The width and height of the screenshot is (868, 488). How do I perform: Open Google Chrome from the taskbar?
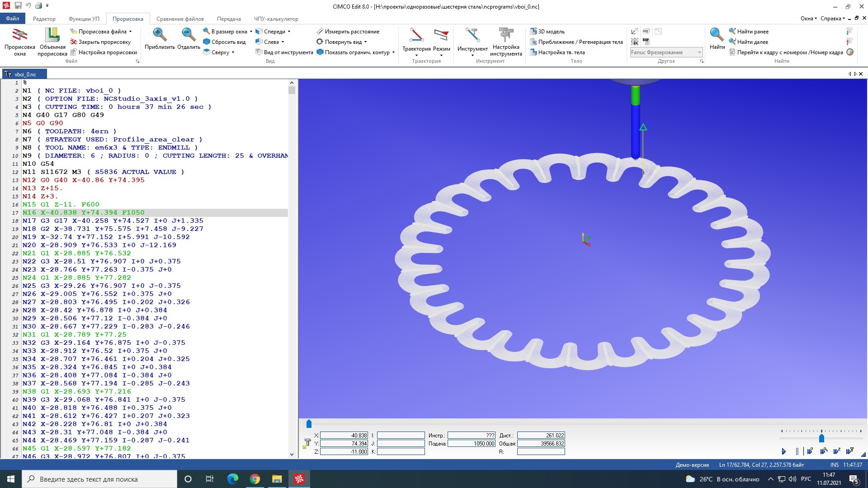pyautogui.click(x=255, y=479)
